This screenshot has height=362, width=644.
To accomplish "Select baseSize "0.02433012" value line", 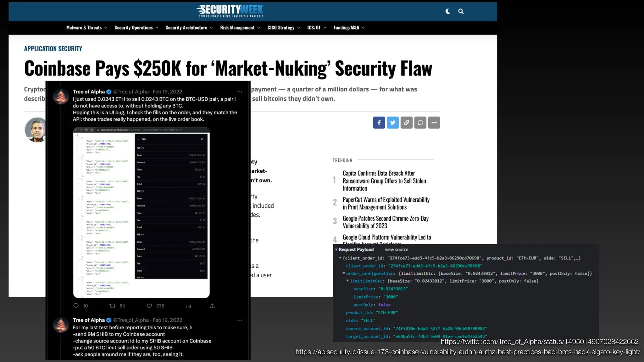I will coord(380,289).
